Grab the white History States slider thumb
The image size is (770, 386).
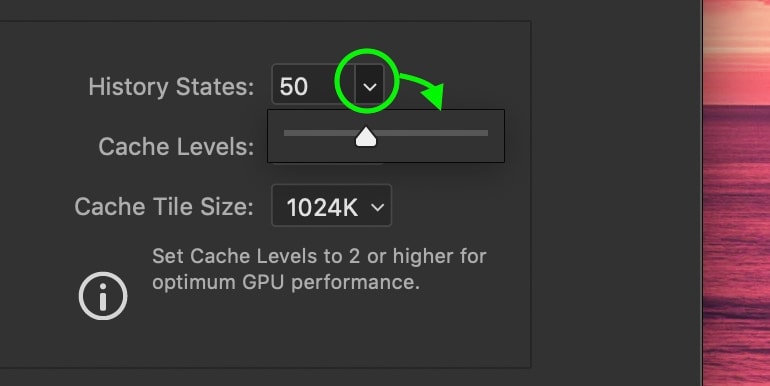pyautogui.click(x=366, y=137)
